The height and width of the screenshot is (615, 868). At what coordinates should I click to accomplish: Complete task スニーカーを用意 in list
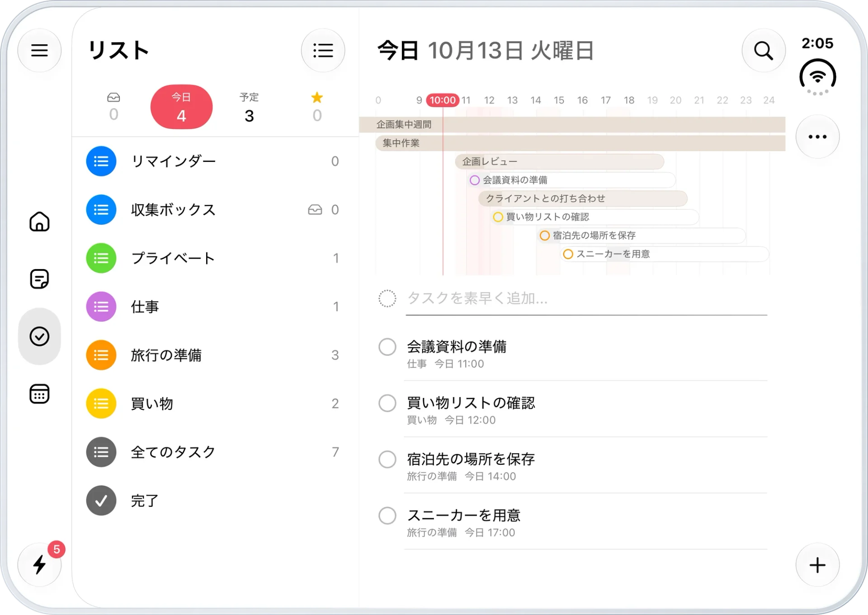pos(387,515)
